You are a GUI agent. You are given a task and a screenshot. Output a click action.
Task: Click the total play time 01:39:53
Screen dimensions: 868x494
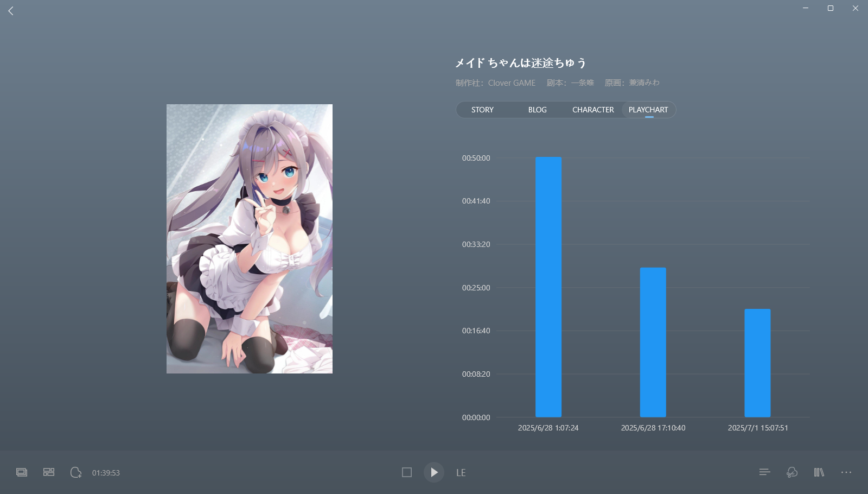click(x=106, y=473)
